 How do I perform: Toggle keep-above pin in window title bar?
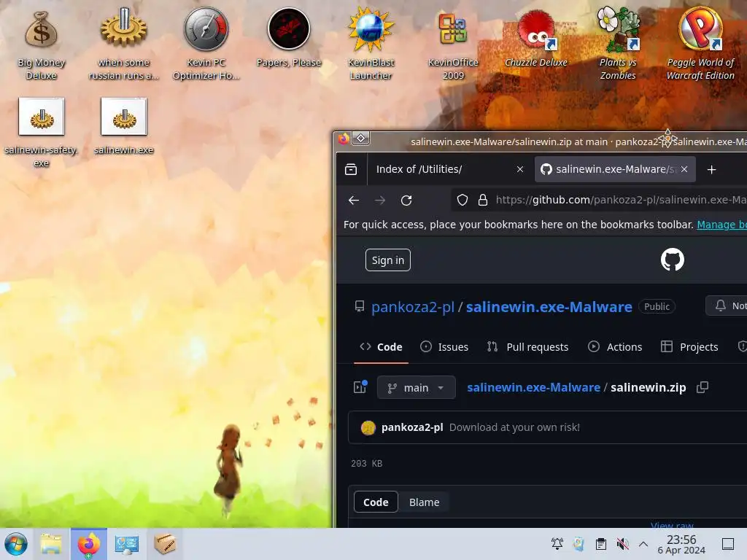click(361, 139)
